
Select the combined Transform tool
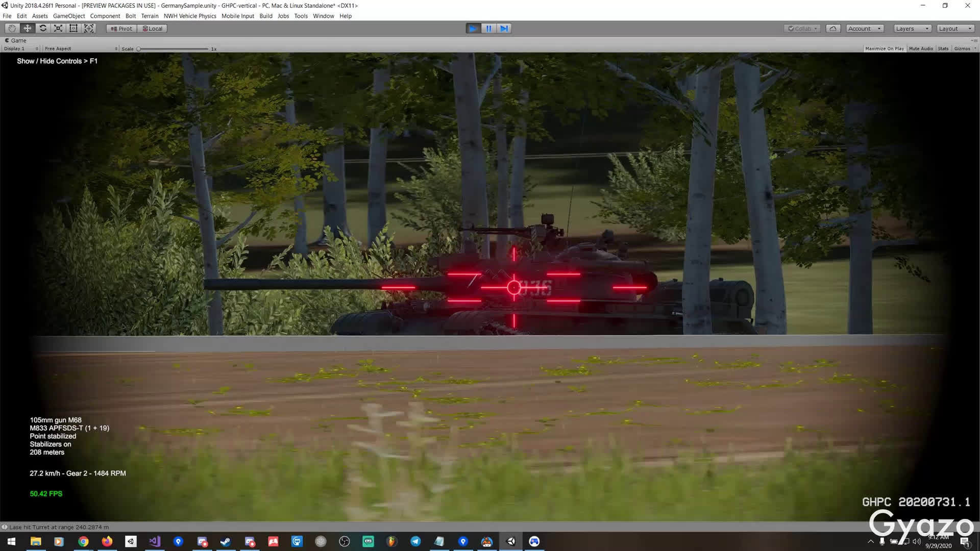pyautogui.click(x=89, y=29)
